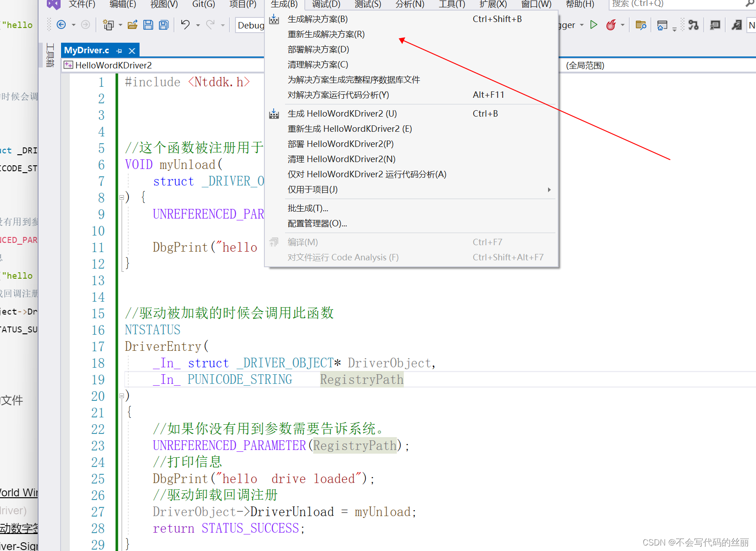Open the 帮助(H) menu
This screenshot has width=756, height=551.
click(580, 4)
